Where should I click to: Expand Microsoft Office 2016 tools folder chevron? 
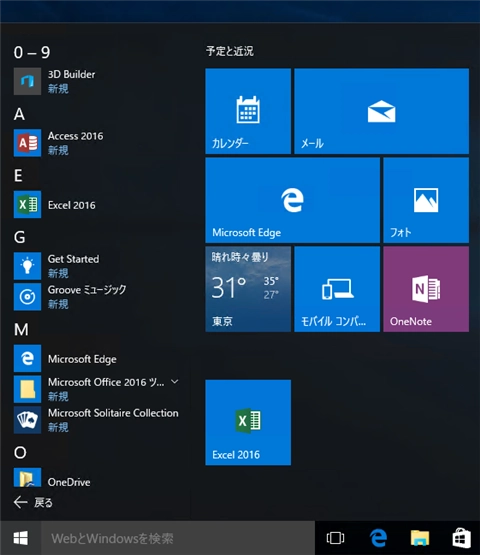[x=175, y=382]
